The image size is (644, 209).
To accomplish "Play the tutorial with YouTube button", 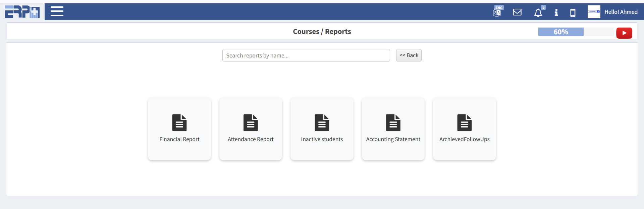I will point(624,33).
